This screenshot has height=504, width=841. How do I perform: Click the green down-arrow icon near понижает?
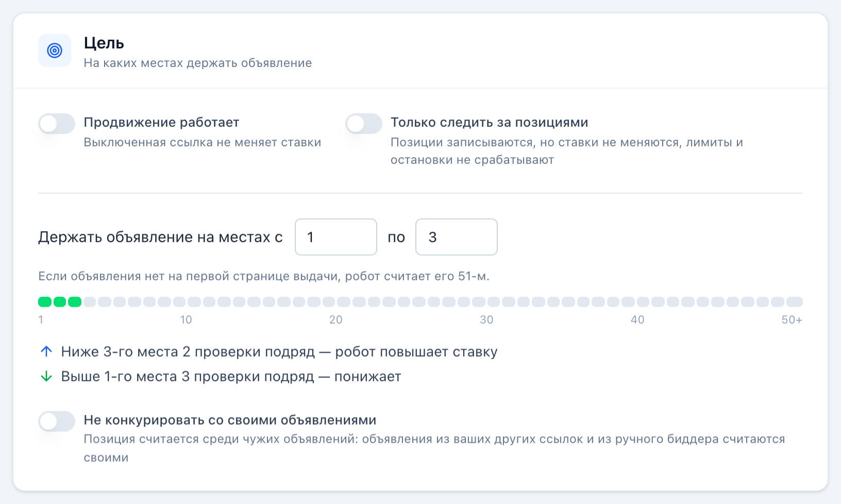[x=46, y=376]
